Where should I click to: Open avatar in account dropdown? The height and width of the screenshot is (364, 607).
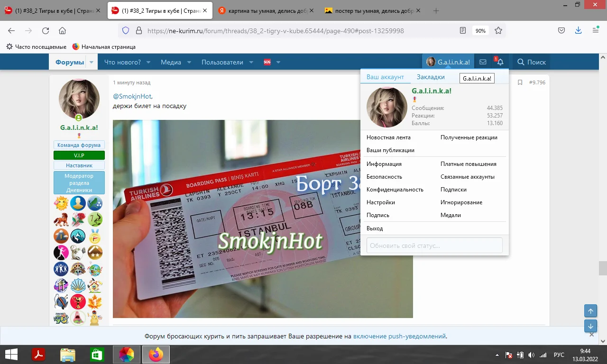pyautogui.click(x=387, y=107)
